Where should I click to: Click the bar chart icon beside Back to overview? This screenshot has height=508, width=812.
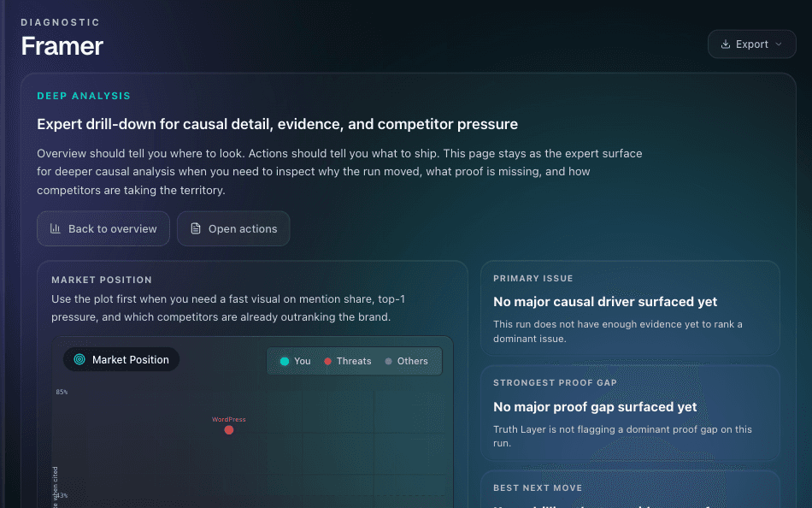56,229
